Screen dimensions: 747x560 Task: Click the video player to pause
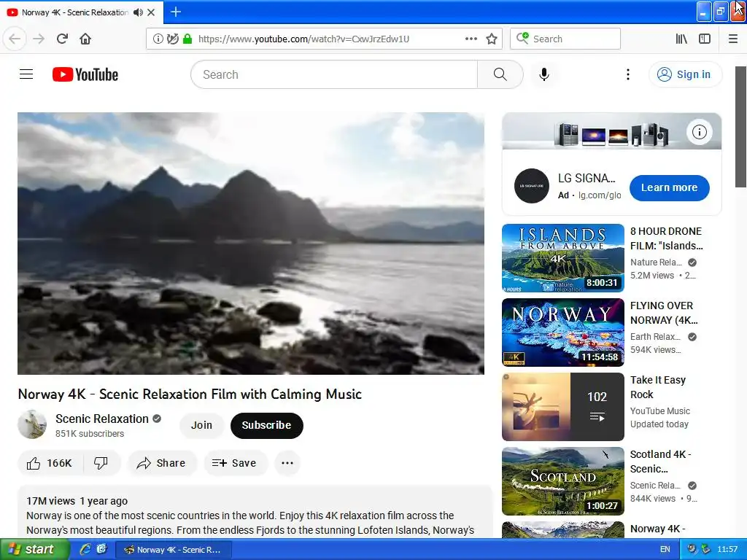point(251,244)
